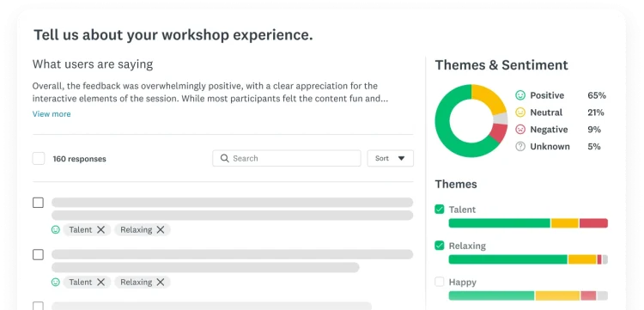The width and height of the screenshot is (644, 310).
Task: Check the first response's checkbox
Action: (x=38, y=203)
